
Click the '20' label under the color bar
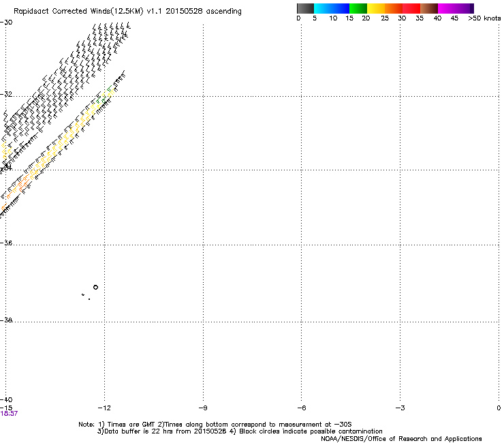(366, 18)
